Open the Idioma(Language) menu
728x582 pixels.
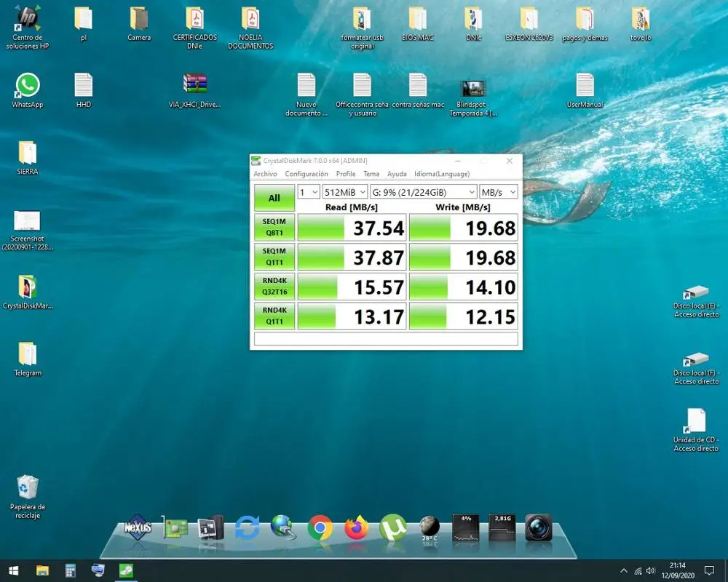[x=441, y=174]
